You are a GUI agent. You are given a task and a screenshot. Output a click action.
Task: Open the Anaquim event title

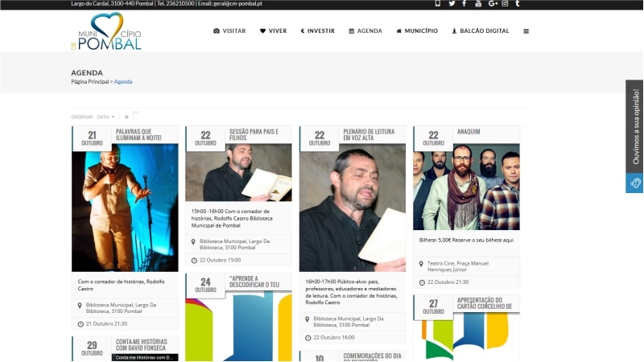(469, 132)
